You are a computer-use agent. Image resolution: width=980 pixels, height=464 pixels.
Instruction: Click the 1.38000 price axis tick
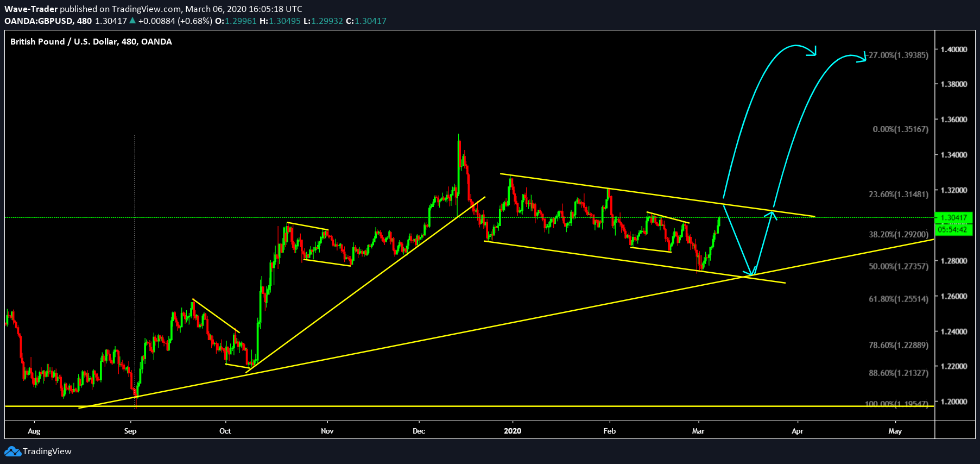tap(954, 84)
